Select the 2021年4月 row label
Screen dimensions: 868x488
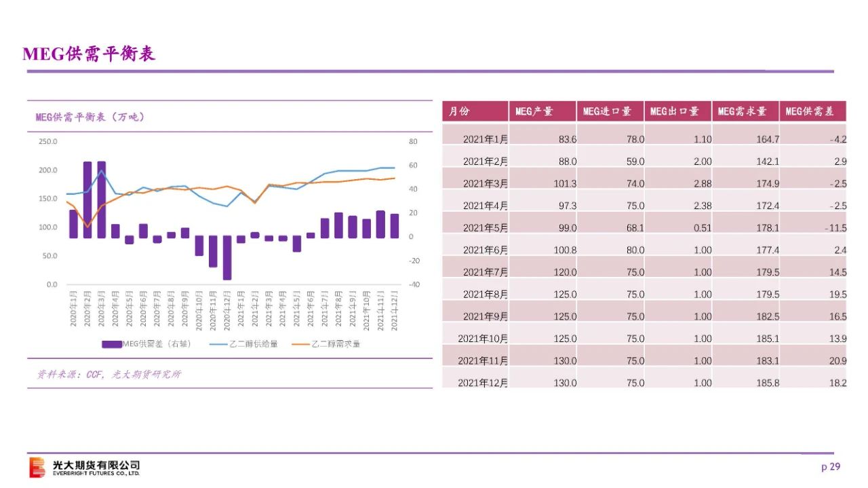(x=486, y=206)
